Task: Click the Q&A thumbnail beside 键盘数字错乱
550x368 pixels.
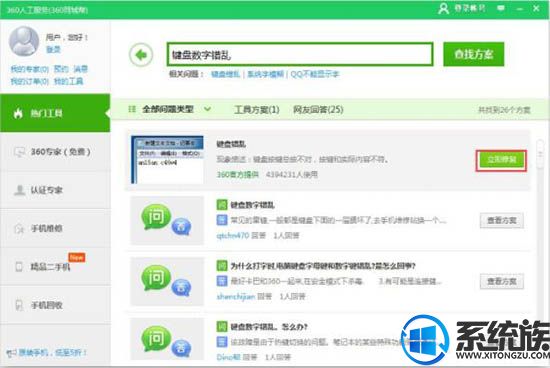Action: point(167,220)
